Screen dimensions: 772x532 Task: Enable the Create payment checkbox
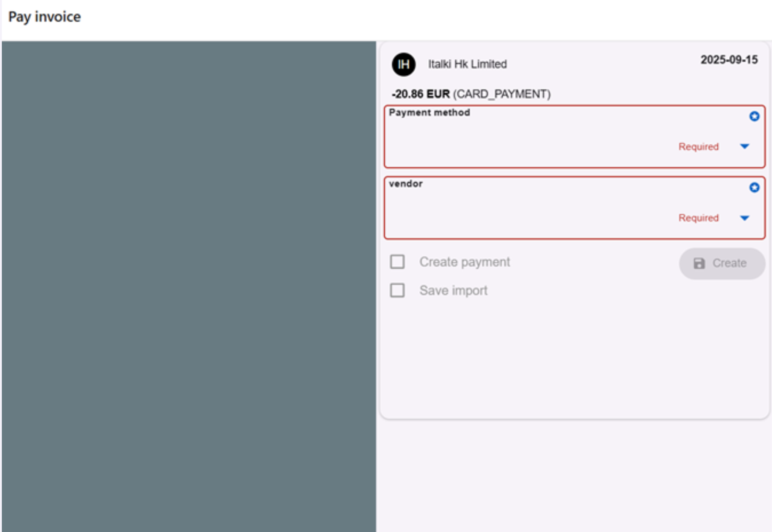tap(397, 262)
